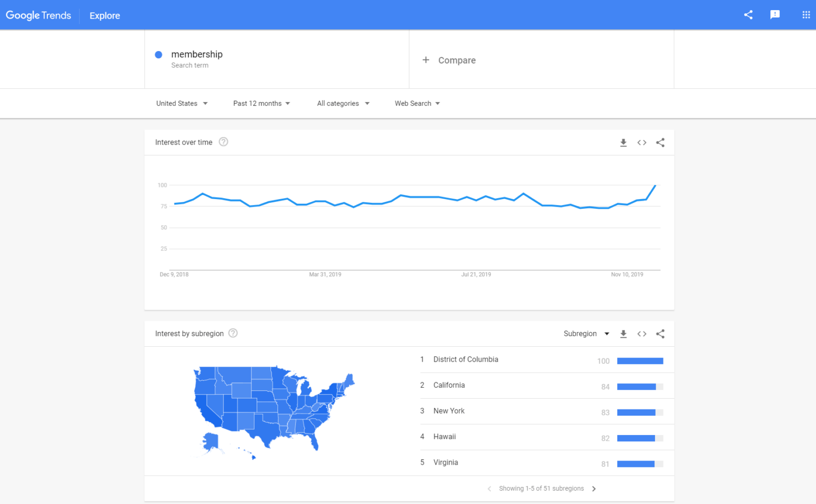Image resolution: width=816 pixels, height=504 pixels.
Task: Open help tooltip for Interest over time
Action: pyautogui.click(x=223, y=142)
